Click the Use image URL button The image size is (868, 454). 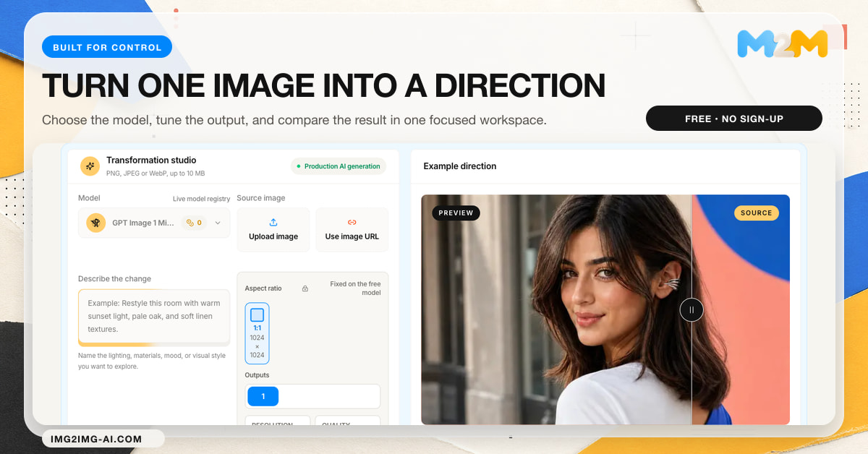(x=352, y=230)
